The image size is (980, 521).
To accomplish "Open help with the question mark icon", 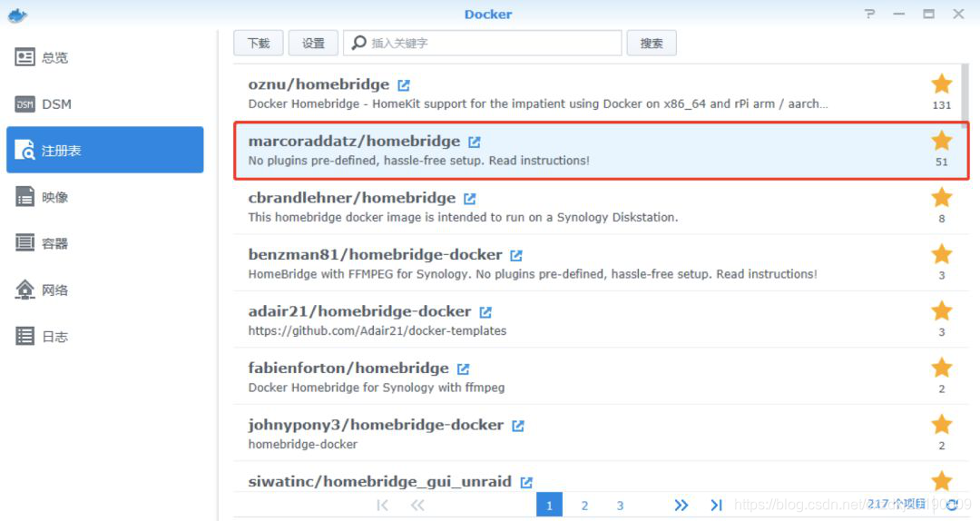I will (869, 14).
